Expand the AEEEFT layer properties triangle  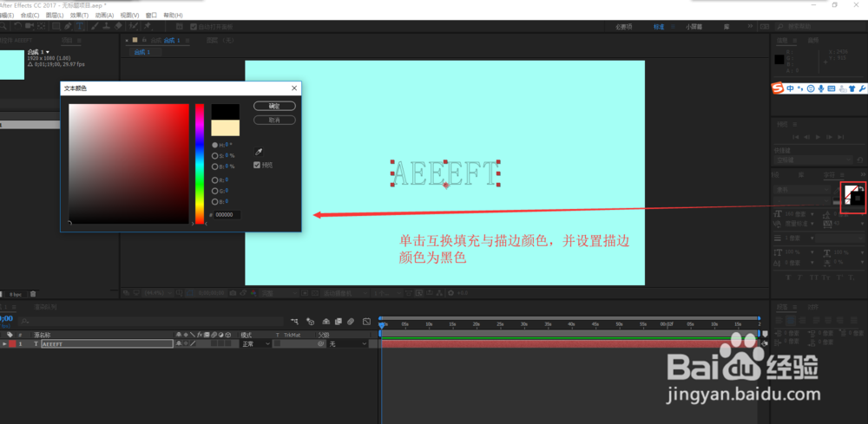[x=4, y=344]
